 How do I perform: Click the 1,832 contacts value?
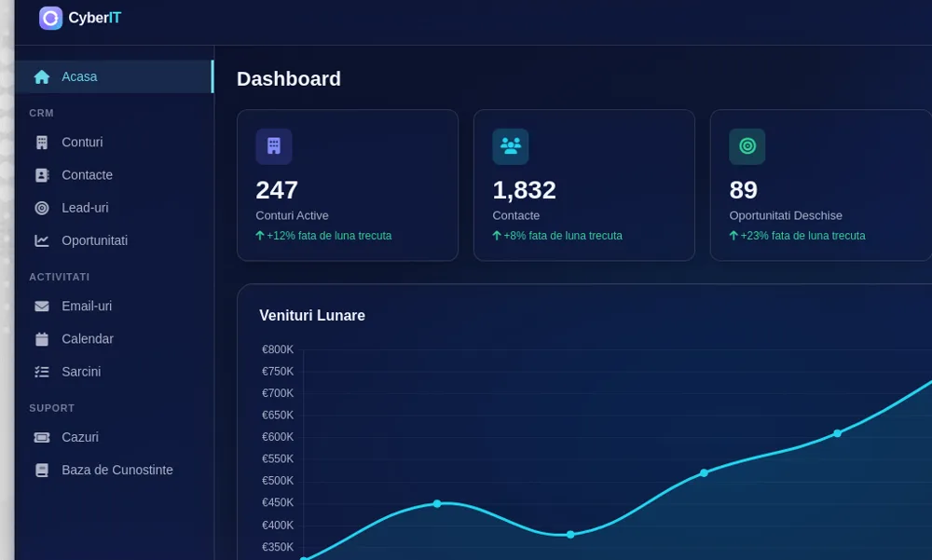pyautogui.click(x=524, y=190)
